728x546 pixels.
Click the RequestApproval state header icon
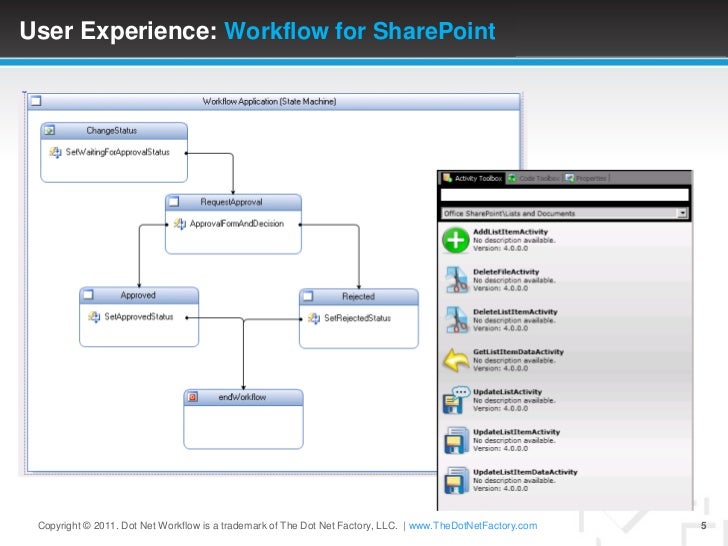click(x=174, y=202)
